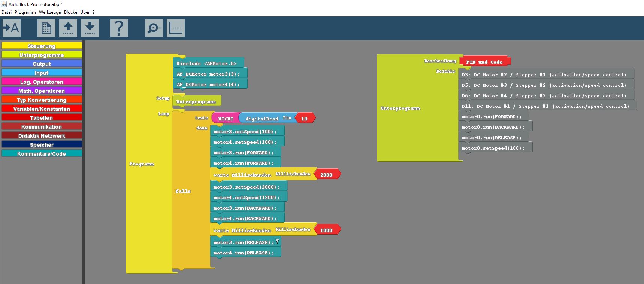Image resolution: width=644 pixels, height=284 pixels.
Task: Click the down-arrow save toolbar icon
Action: pos(90,28)
